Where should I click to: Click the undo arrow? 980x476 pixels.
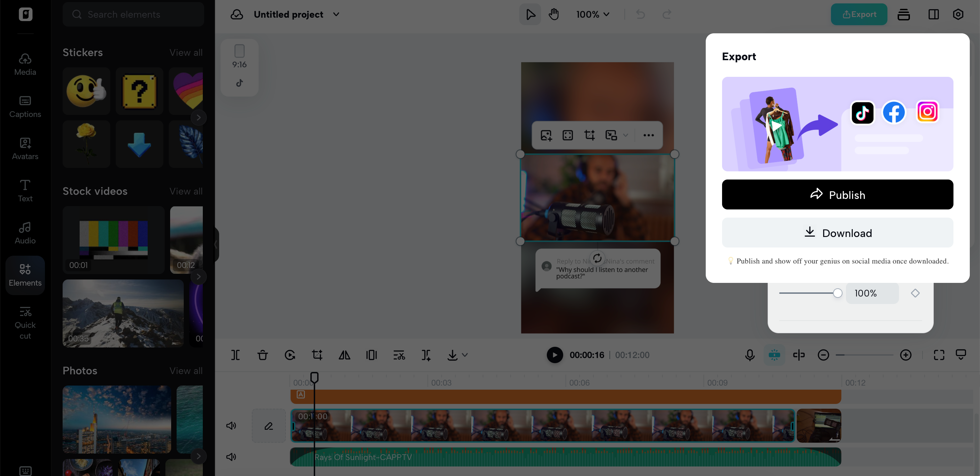pos(641,14)
